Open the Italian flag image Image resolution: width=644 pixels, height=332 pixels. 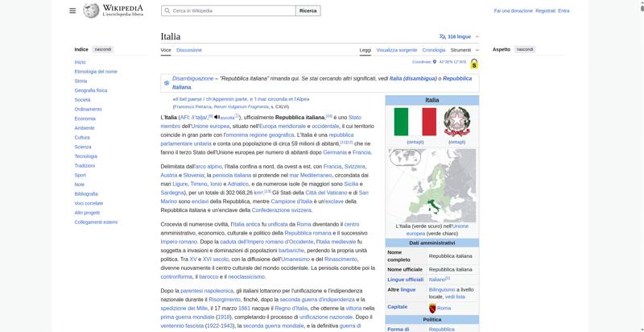415,122
